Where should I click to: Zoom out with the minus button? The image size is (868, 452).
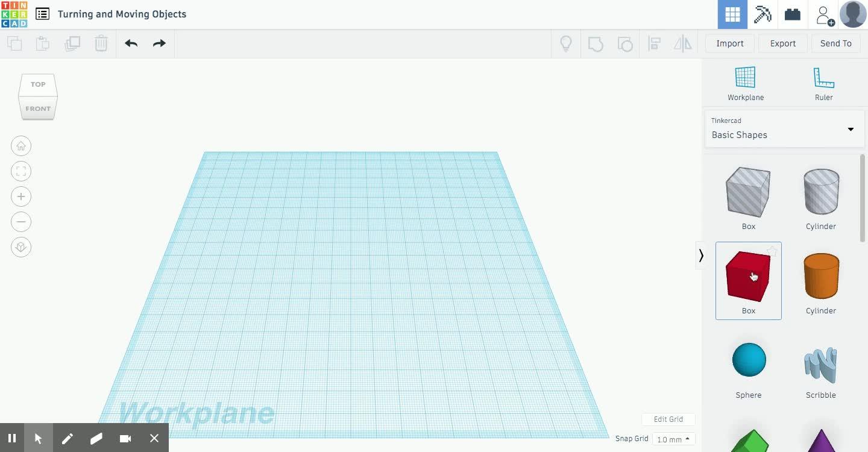click(x=21, y=222)
